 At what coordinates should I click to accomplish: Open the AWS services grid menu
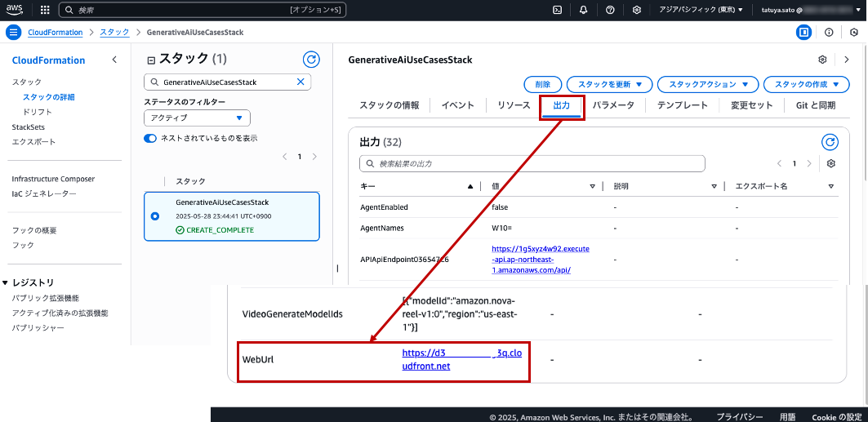46,10
